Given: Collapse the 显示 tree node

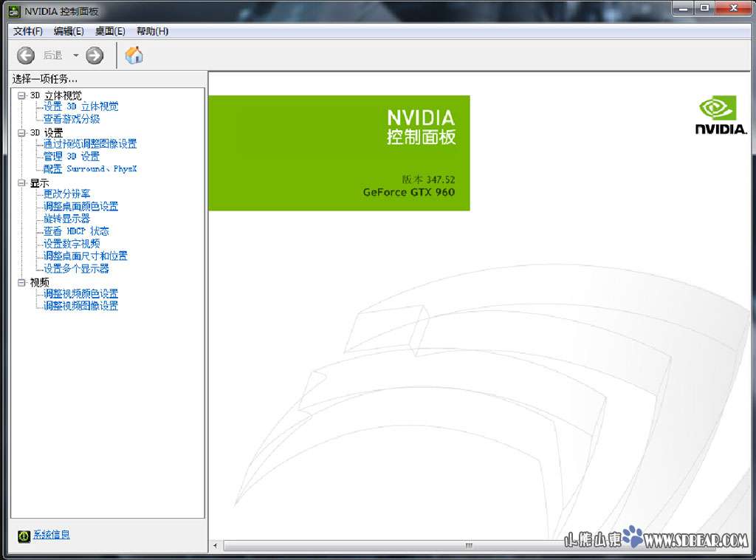Looking at the screenshot, I should click(21, 182).
